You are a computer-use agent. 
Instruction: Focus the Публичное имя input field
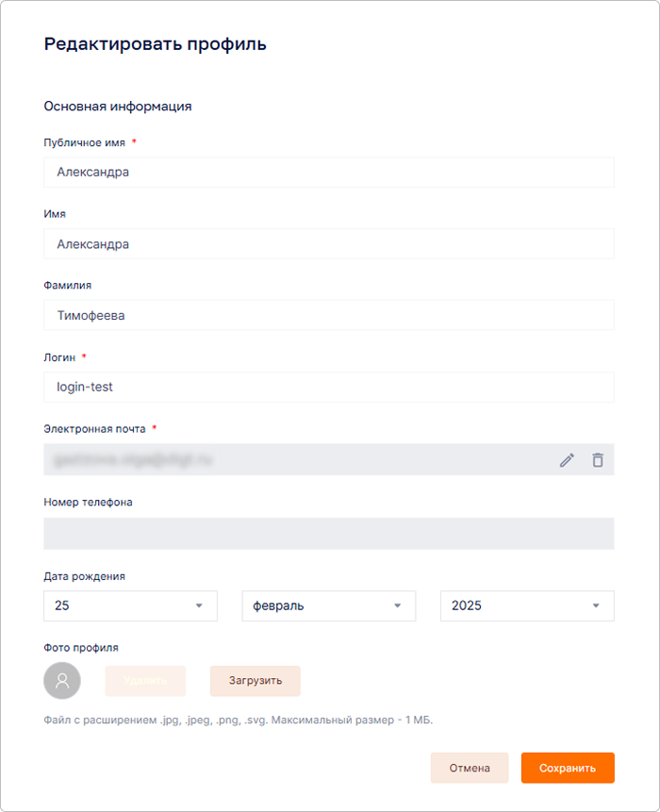329,172
